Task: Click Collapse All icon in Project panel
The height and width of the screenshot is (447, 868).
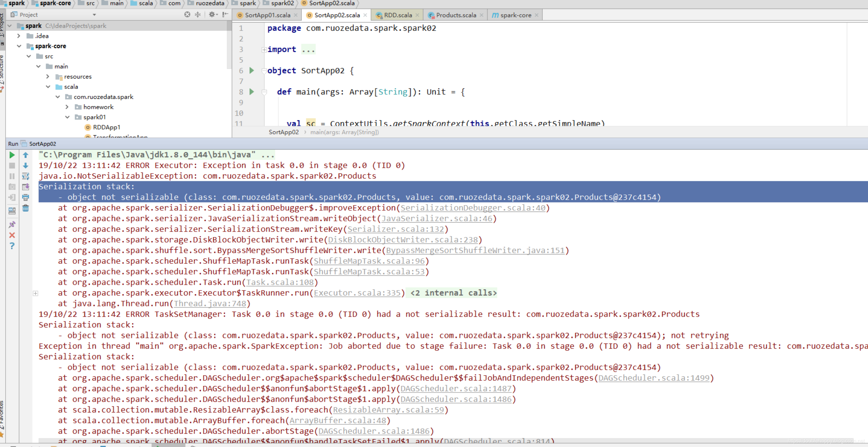Action: [x=198, y=14]
